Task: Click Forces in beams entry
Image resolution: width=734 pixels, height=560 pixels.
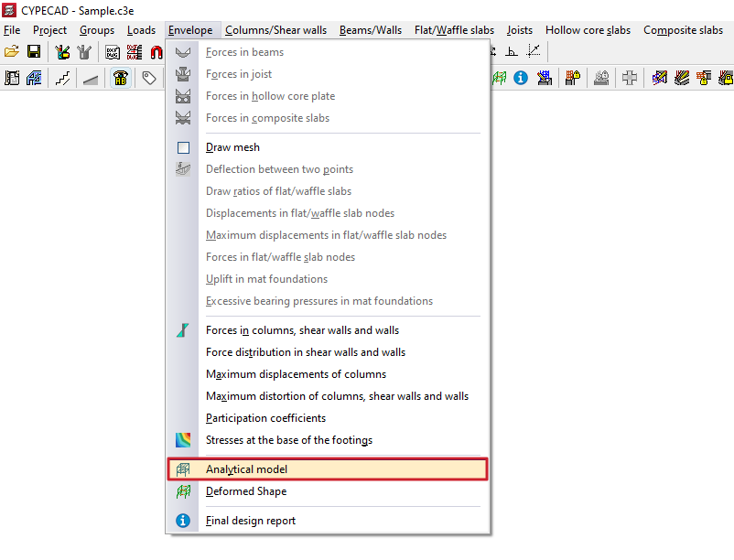Action: pos(328,52)
